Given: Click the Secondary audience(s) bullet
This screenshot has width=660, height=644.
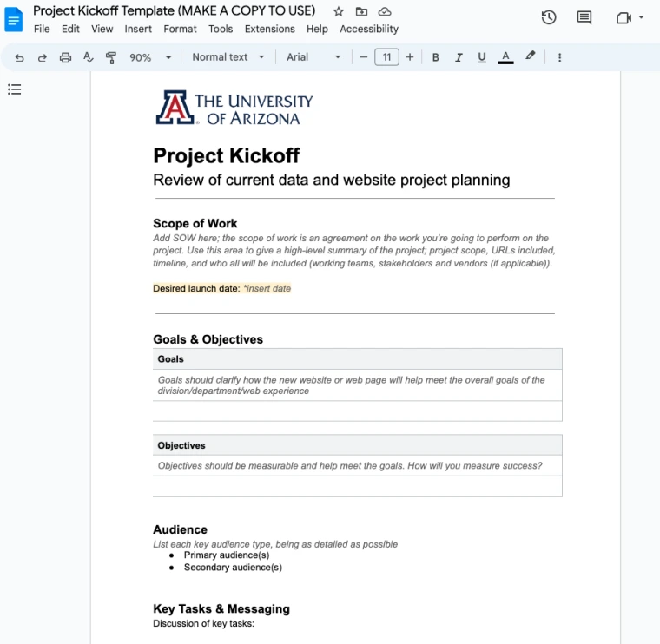Looking at the screenshot, I should pos(233,568).
